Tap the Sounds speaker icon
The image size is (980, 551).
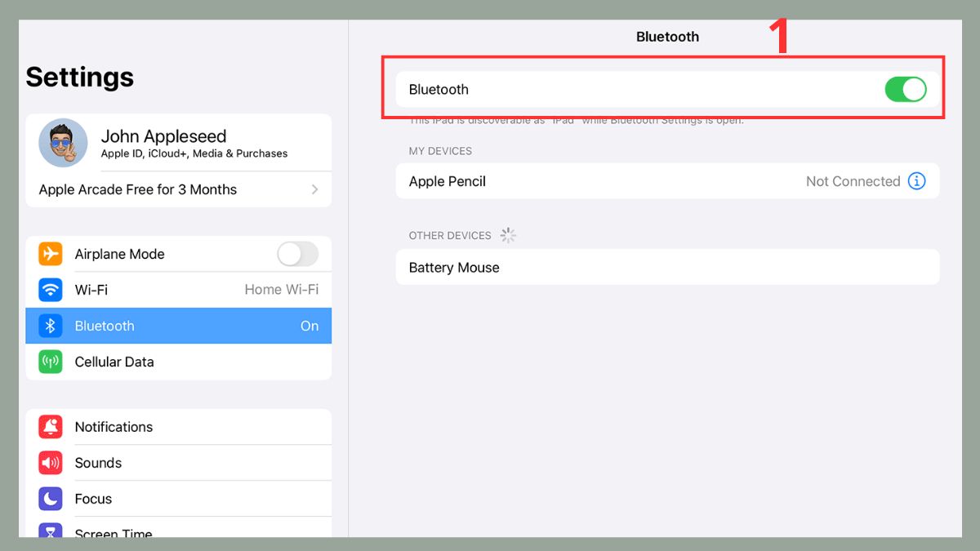point(50,462)
